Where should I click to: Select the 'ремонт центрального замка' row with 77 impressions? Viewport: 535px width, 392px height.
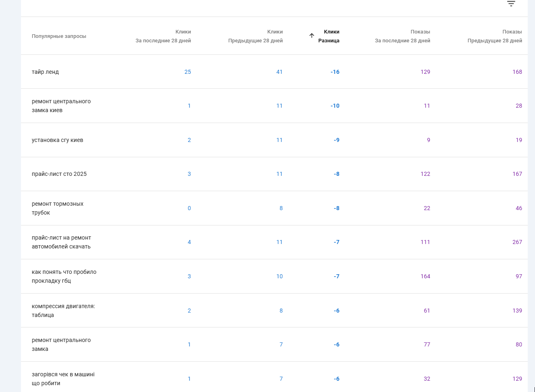61,344
